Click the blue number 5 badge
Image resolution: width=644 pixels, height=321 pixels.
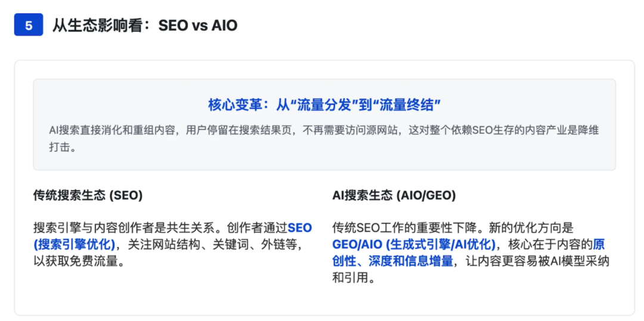click(x=29, y=26)
